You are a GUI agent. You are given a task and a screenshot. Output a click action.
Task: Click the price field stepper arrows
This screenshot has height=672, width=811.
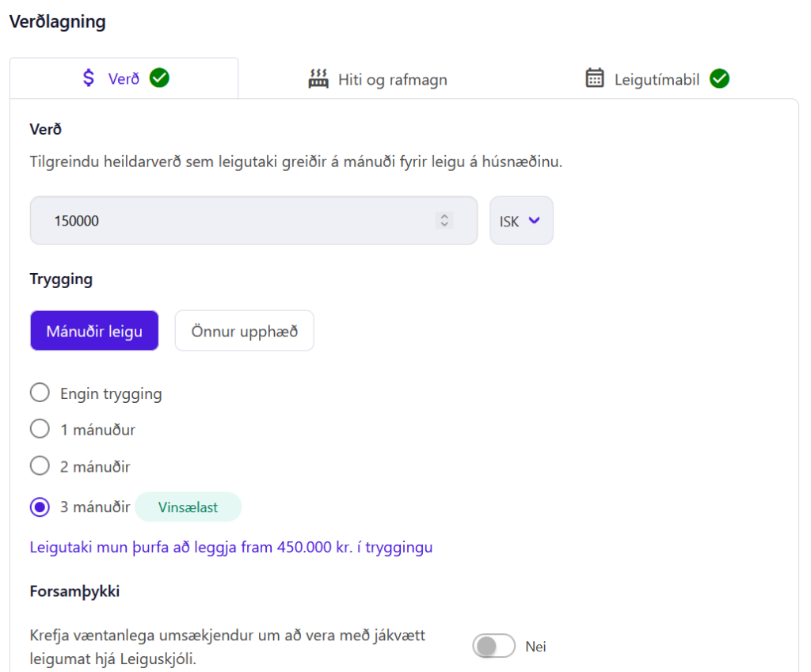(445, 221)
